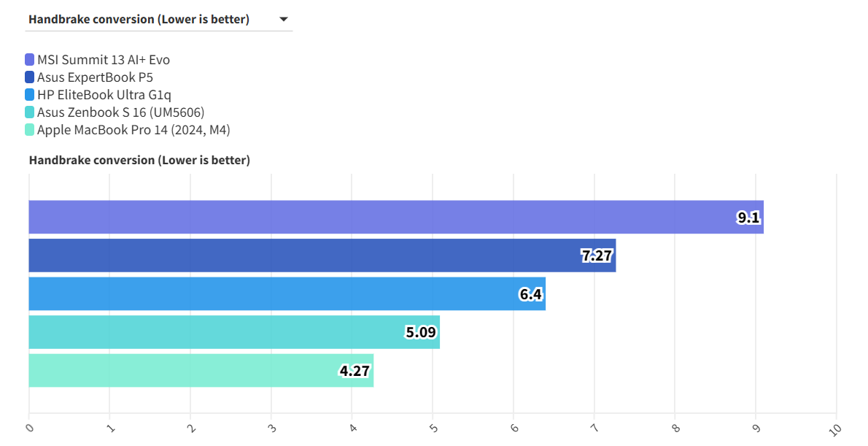
Task: Toggle the Apple MacBook Pro 14 legend label
Action: 133,130
